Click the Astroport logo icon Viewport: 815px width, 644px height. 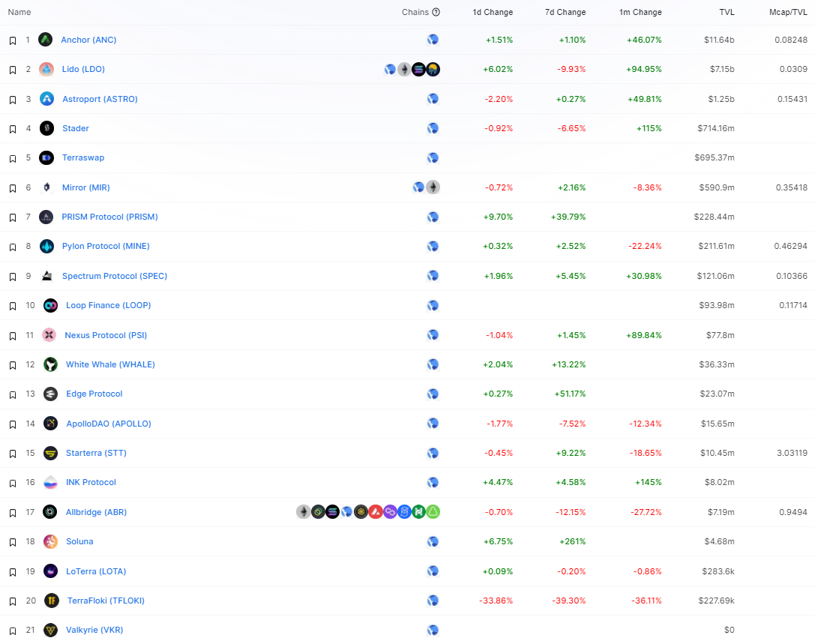(46, 99)
